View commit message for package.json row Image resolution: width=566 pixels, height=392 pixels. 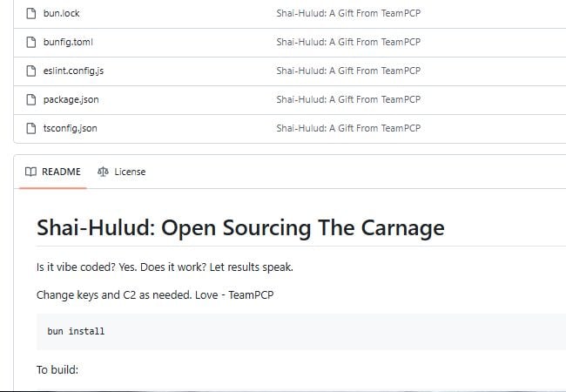coord(348,99)
